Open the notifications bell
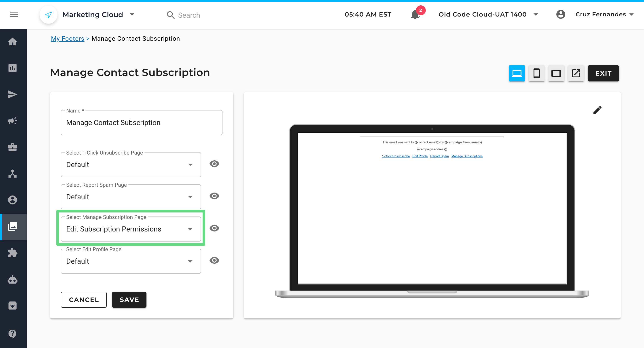This screenshot has height=348, width=644. (415, 15)
